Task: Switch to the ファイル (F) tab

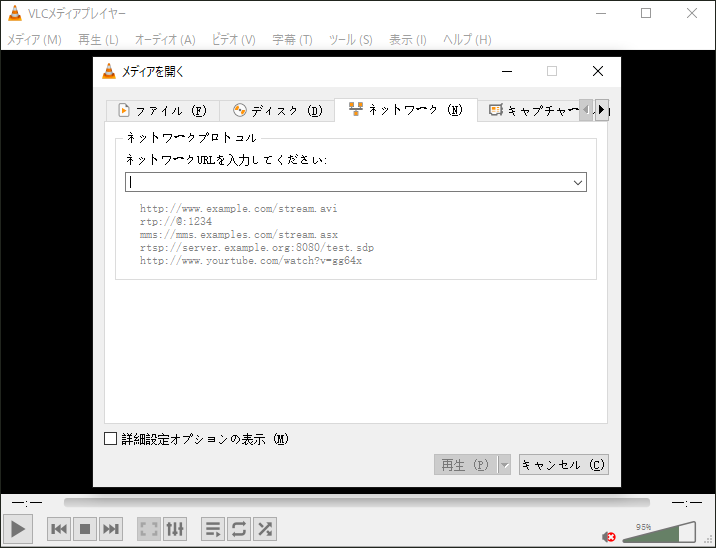Action: (163, 111)
